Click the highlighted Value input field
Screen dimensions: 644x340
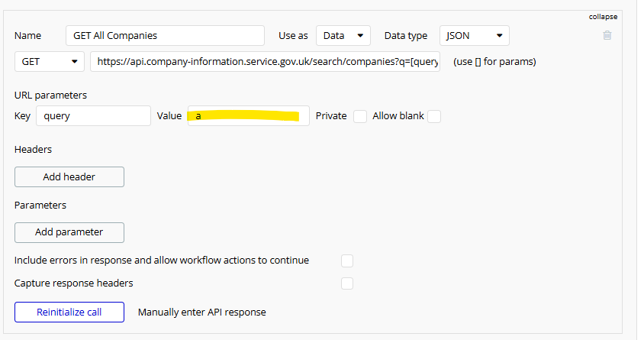coord(249,116)
